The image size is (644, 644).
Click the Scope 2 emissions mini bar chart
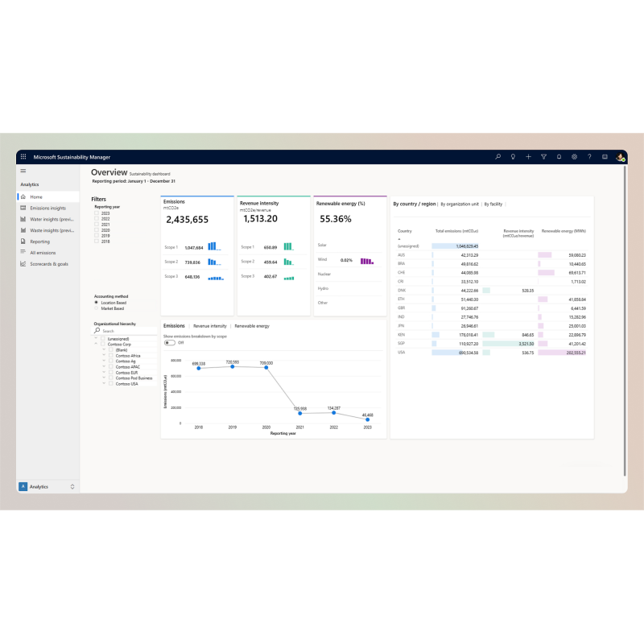214,262
